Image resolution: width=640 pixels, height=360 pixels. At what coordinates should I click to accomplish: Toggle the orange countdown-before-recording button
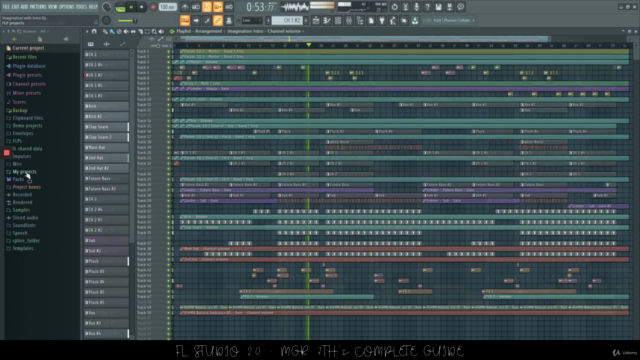[x=207, y=7]
